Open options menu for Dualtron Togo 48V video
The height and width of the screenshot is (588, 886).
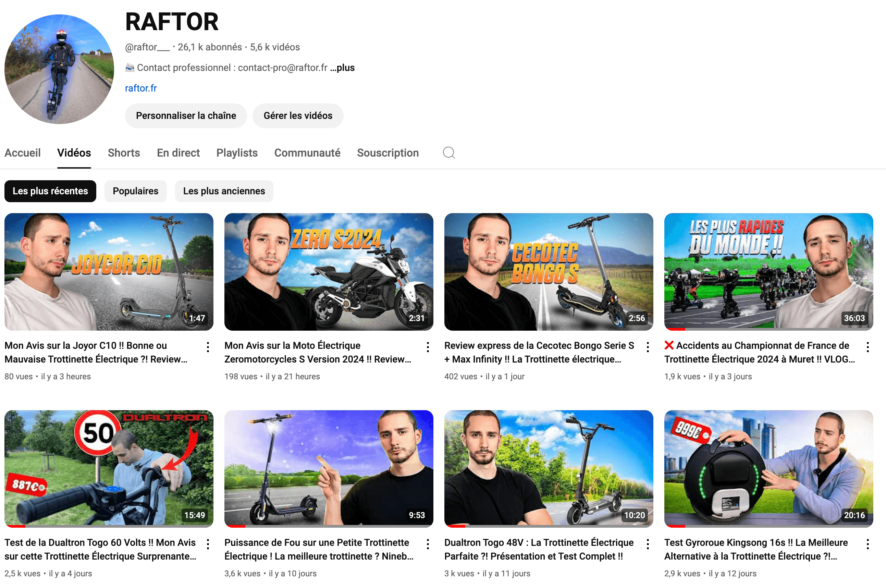[x=648, y=544]
